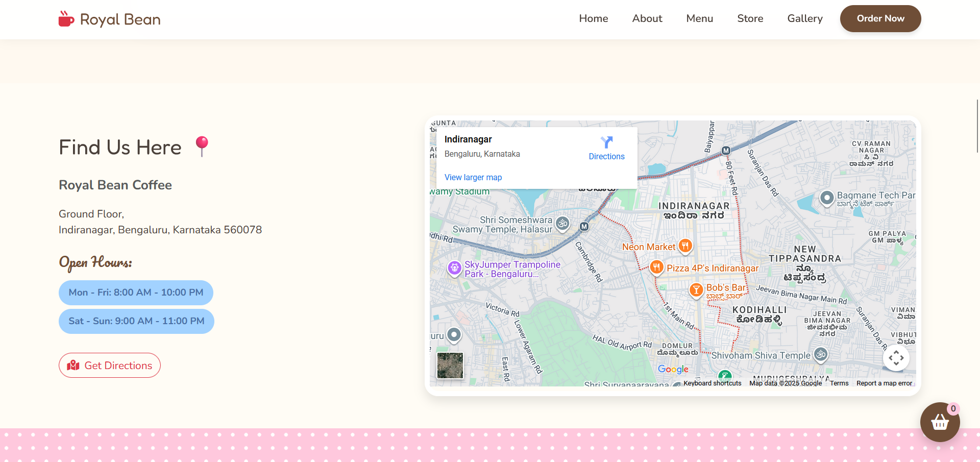The width and height of the screenshot is (980, 462).
Task: Click the Pizza 4P's Indiranagar restaurant icon
Action: click(656, 267)
